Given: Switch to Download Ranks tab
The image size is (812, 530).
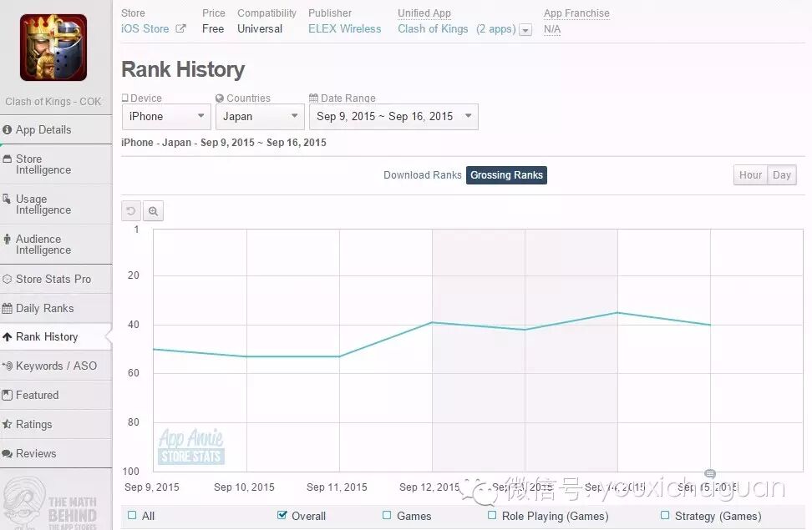Looking at the screenshot, I should pos(422,175).
